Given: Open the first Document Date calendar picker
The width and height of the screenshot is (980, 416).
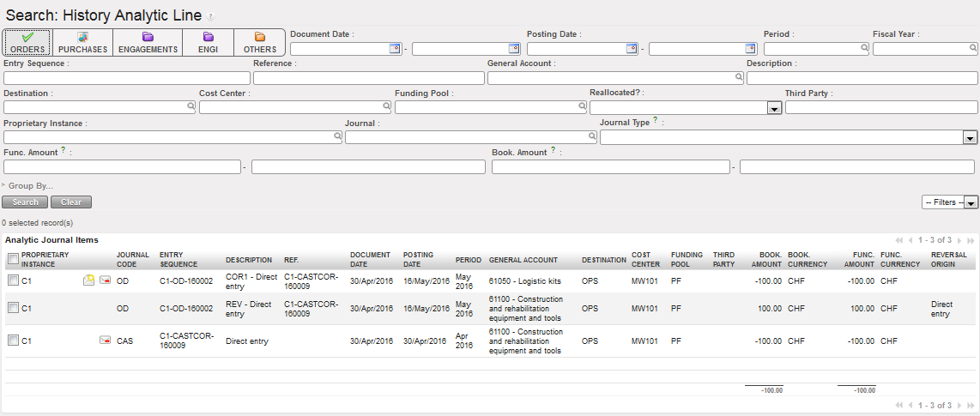Looking at the screenshot, I should pos(395,49).
